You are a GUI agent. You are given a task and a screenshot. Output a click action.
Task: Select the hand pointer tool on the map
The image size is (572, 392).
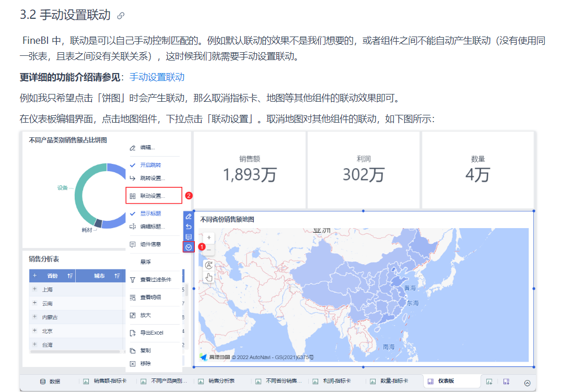pyautogui.click(x=208, y=277)
